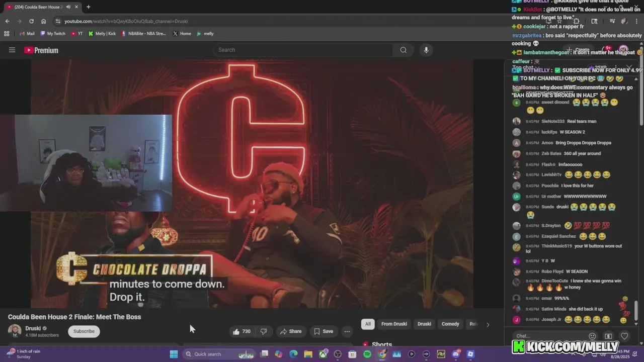Click the taskbar Quick search box
Image resolution: width=644 pixels, height=362 pixels.
(219, 354)
